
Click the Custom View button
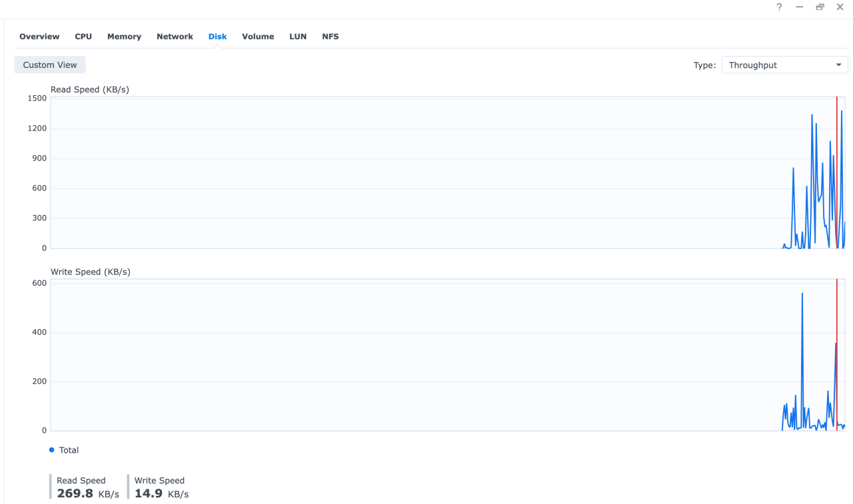point(49,65)
